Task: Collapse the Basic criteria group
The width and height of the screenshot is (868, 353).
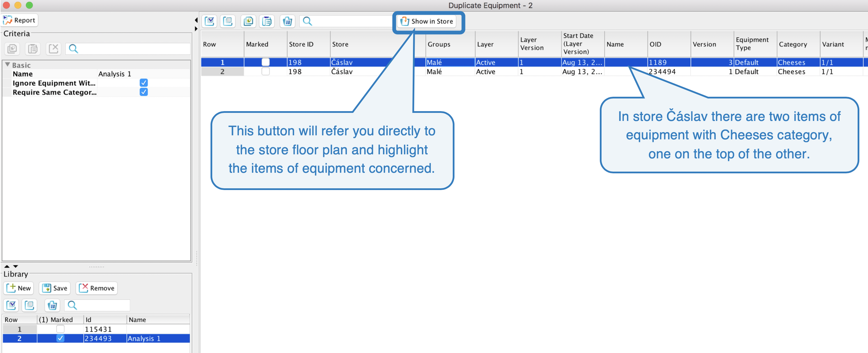Action: [x=7, y=64]
